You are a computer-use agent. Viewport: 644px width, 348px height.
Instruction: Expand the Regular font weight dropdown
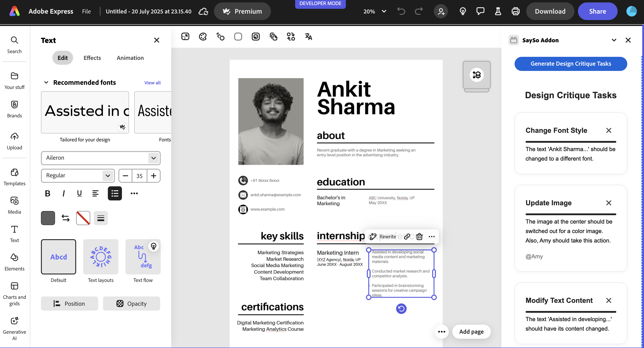(78, 175)
